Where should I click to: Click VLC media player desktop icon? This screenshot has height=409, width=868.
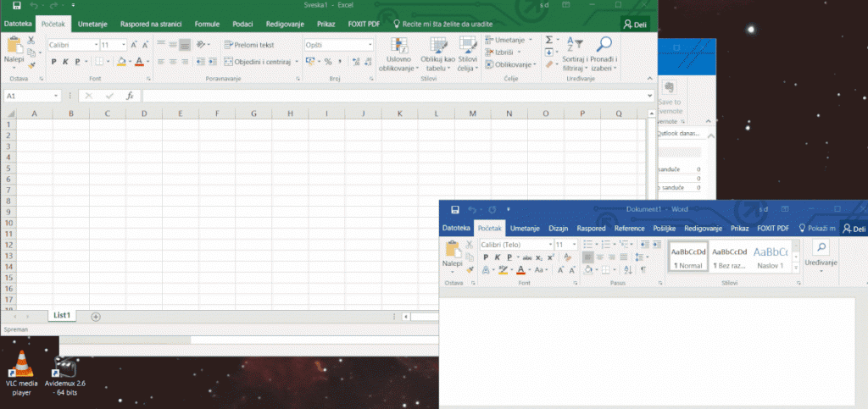click(x=21, y=373)
